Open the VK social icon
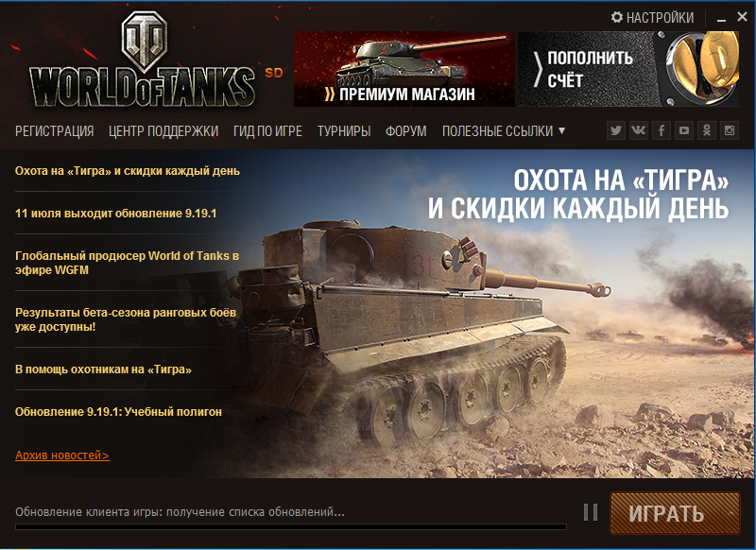Image resolution: width=756 pixels, height=550 pixels. pos(639,130)
